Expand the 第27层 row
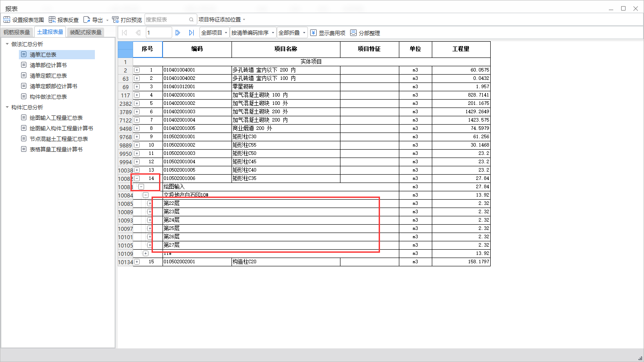 click(x=150, y=245)
